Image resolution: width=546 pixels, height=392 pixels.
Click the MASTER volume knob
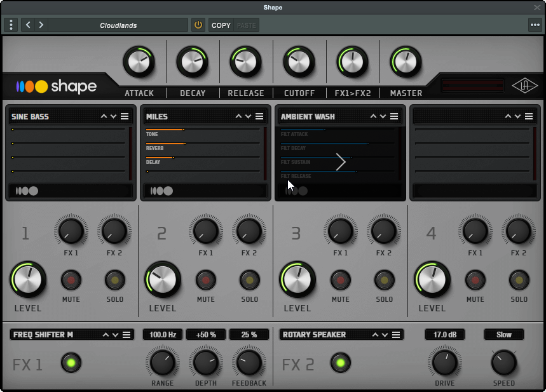point(406,62)
